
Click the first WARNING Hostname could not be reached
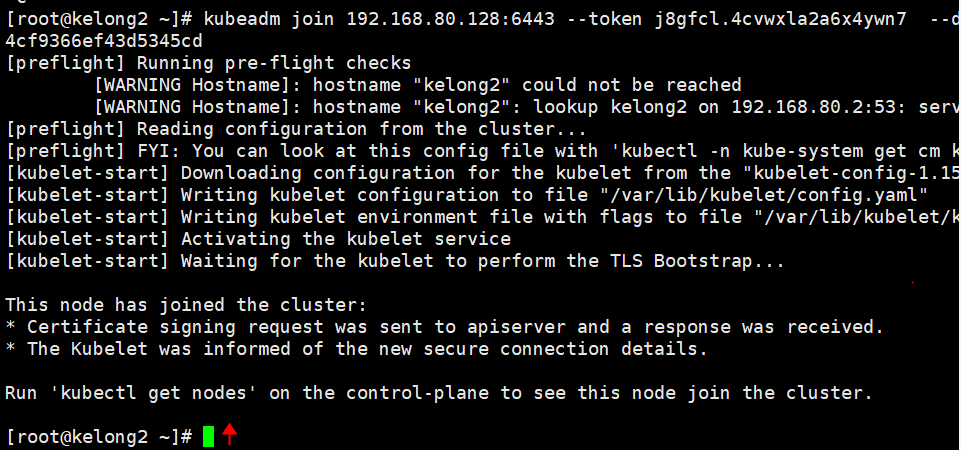pyautogui.click(x=417, y=85)
